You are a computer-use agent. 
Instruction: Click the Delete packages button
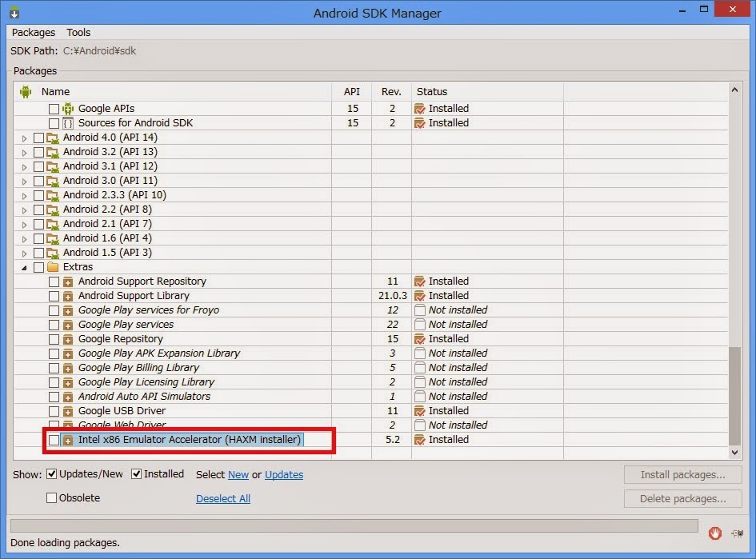pyautogui.click(x=682, y=499)
